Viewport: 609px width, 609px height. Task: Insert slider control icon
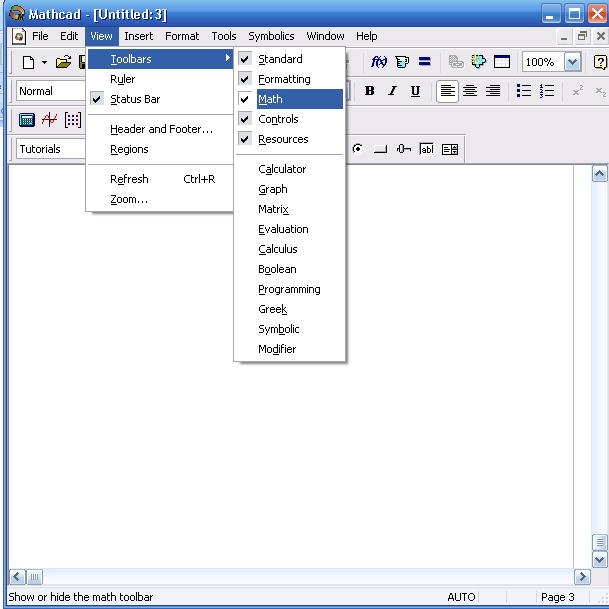(x=404, y=149)
